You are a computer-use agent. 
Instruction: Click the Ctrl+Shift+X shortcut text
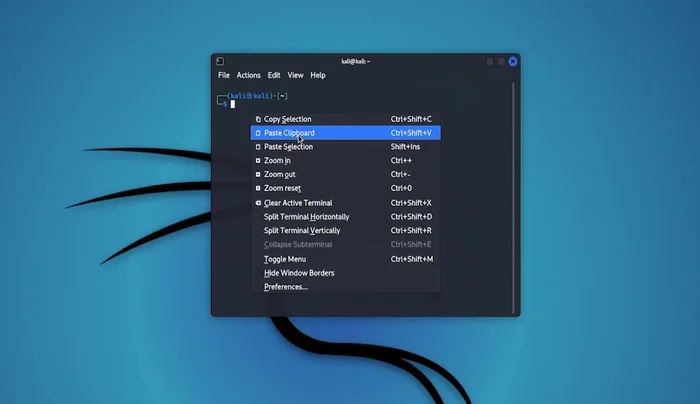[x=411, y=203]
